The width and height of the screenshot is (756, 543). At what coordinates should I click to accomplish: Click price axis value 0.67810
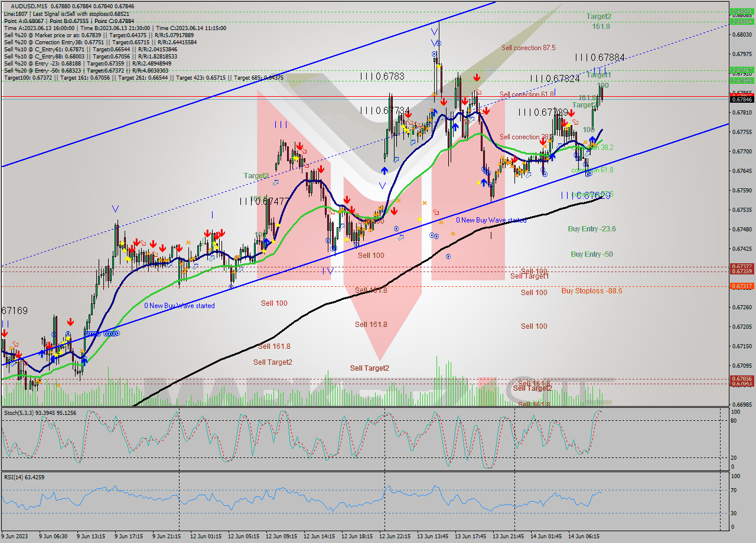click(742, 112)
